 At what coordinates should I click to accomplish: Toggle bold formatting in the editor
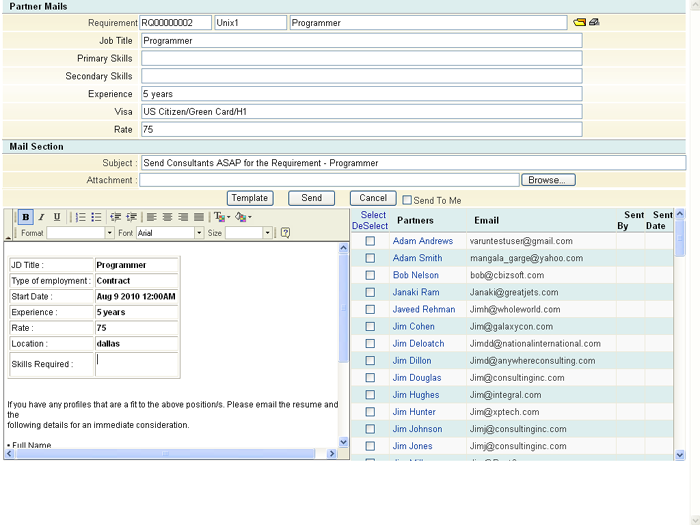(26, 217)
